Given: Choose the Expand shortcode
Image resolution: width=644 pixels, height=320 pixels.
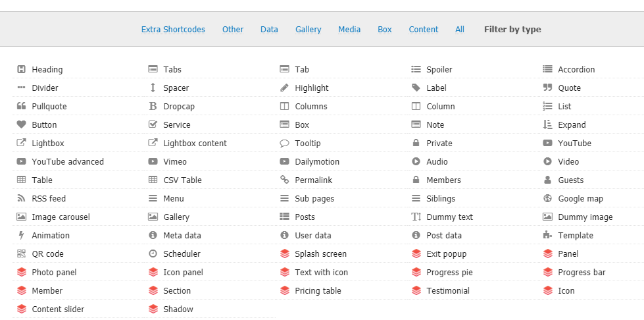Looking at the screenshot, I should click(572, 124).
